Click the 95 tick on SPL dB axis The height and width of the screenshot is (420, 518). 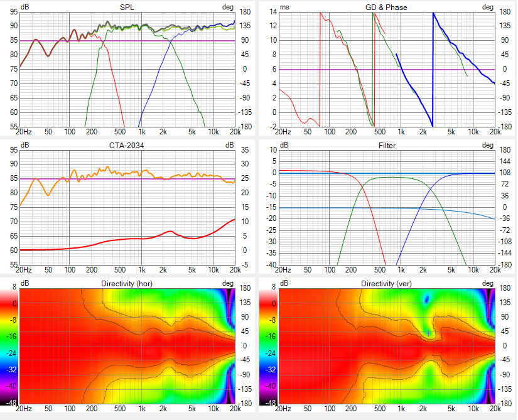click(14, 12)
